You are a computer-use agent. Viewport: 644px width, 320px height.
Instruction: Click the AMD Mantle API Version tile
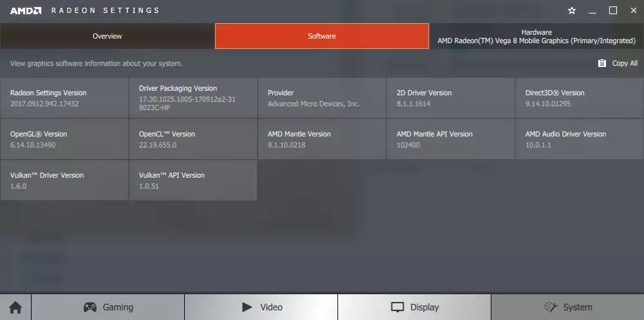tap(451, 139)
